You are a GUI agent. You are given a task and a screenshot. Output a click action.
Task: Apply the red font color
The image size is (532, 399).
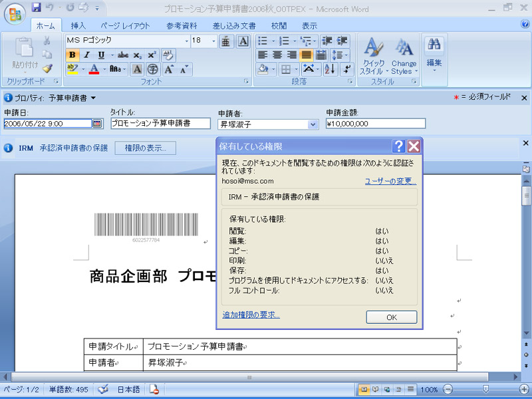[x=94, y=69]
